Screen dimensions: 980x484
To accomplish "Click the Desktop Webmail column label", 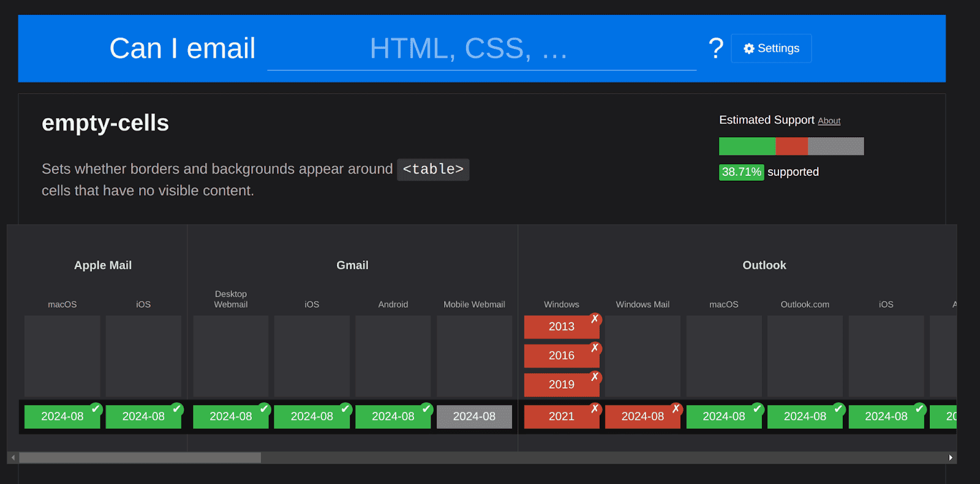I will [231, 299].
